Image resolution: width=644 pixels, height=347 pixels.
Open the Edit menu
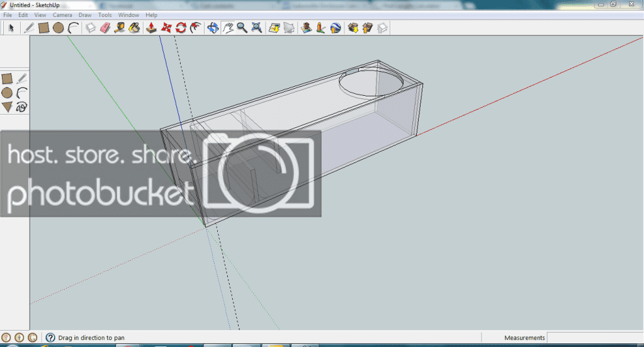point(23,14)
